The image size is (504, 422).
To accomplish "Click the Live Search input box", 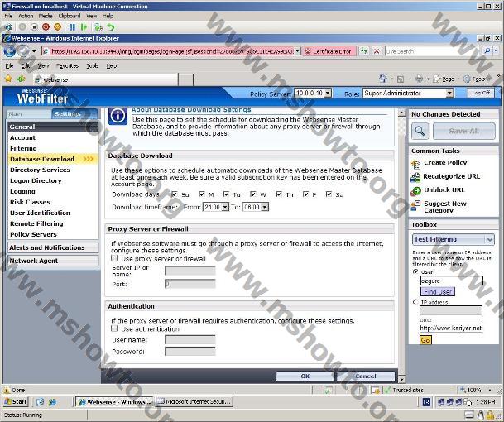I will (434, 51).
